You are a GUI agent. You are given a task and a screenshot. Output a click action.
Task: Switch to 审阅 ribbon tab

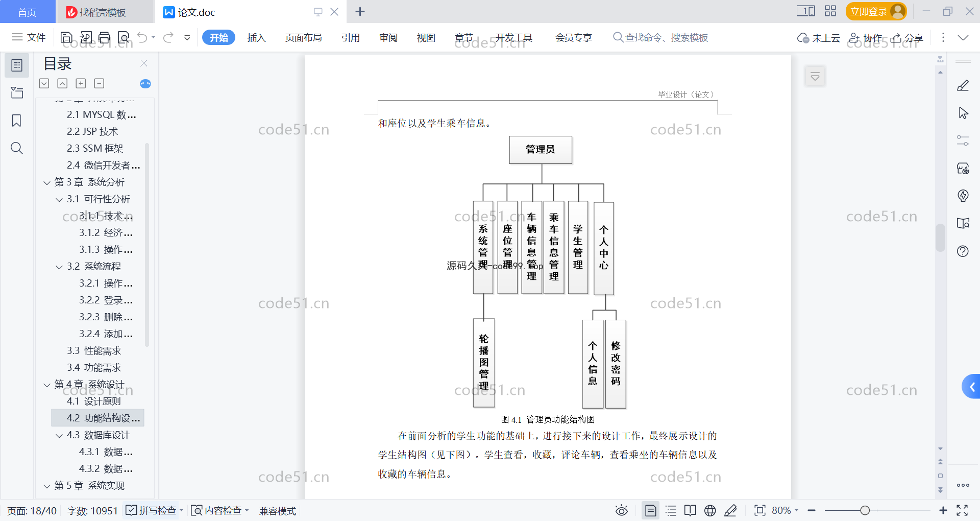(x=388, y=37)
